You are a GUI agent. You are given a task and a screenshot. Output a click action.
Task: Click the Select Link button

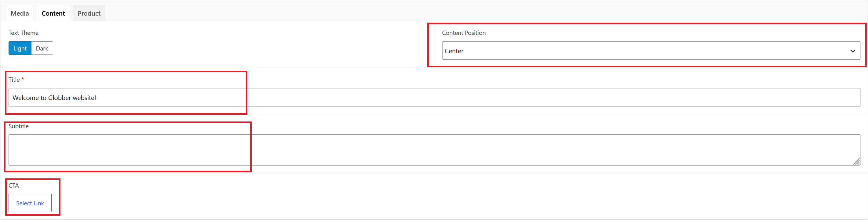pos(30,203)
